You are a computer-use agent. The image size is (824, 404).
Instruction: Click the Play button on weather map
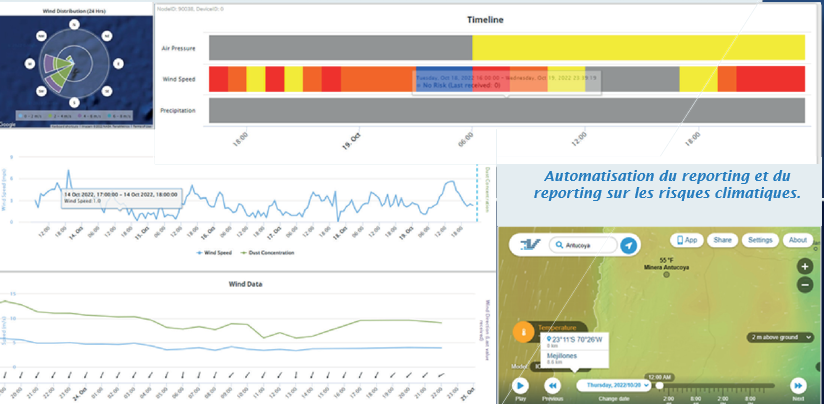[x=520, y=384]
